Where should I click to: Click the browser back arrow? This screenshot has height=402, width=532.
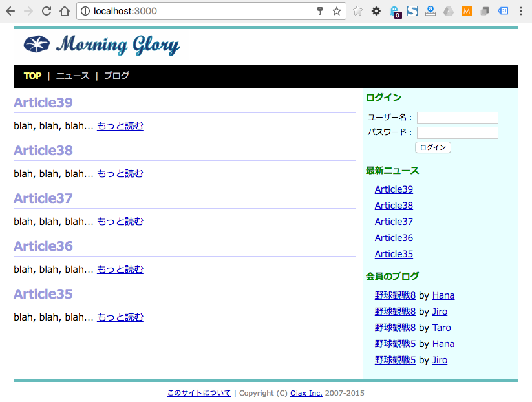[x=10, y=11]
